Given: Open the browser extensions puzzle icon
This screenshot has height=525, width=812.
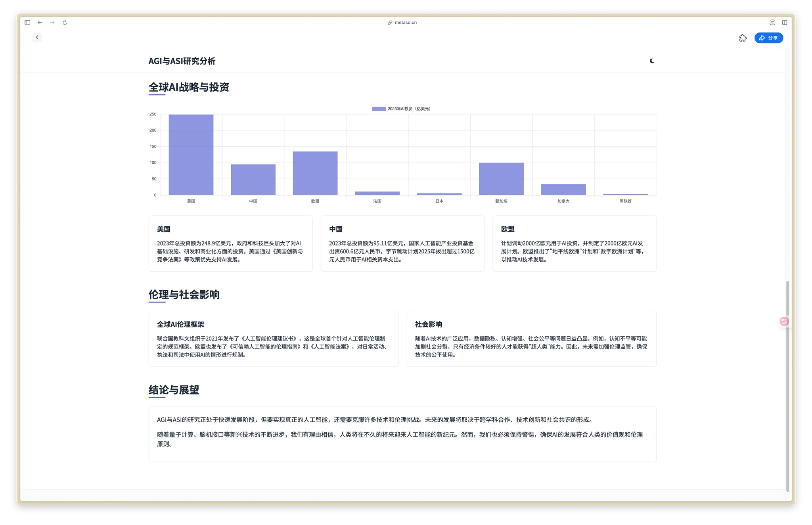Looking at the screenshot, I should point(743,38).
